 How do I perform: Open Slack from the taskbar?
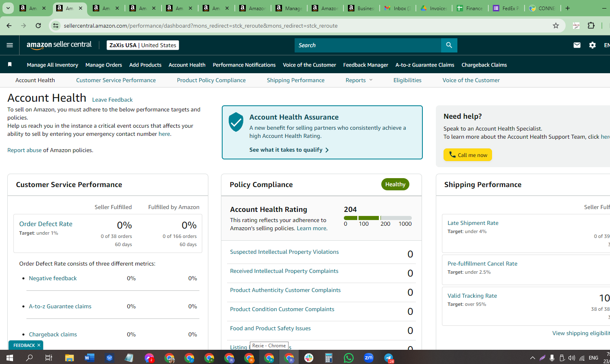point(309,358)
